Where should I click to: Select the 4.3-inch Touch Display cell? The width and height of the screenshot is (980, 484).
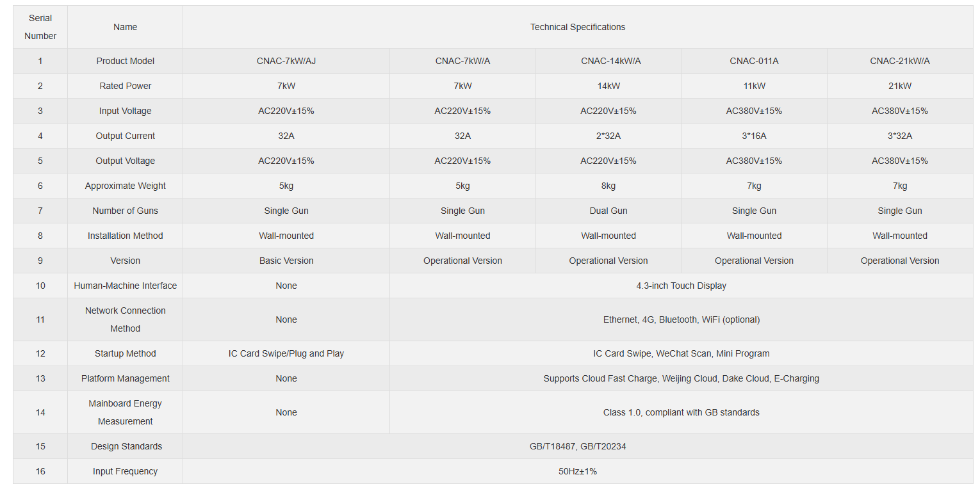pyautogui.click(x=682, y=286)
